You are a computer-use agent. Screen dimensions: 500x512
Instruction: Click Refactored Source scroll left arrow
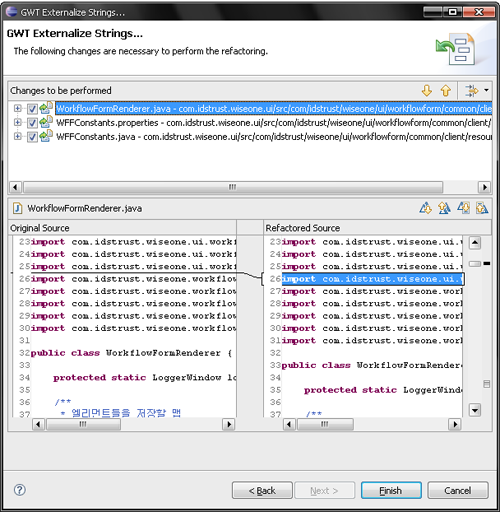pyautogui.click(x=289, y=424)
